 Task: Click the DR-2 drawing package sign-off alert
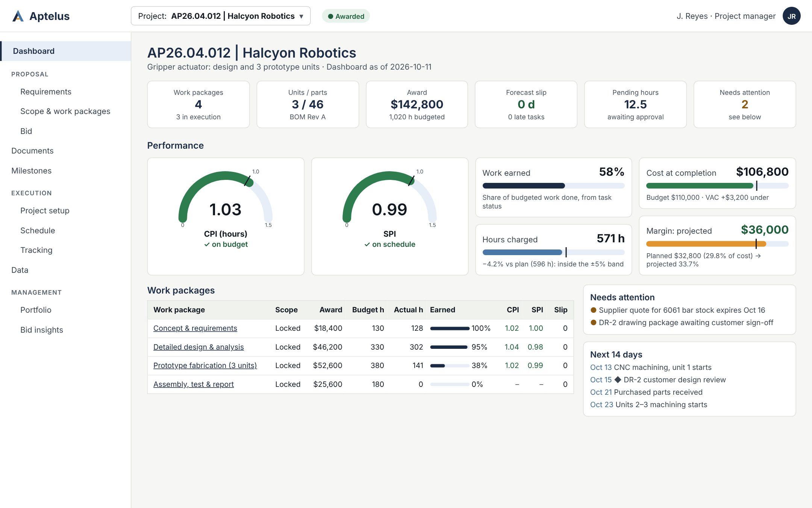click(682, 322)
